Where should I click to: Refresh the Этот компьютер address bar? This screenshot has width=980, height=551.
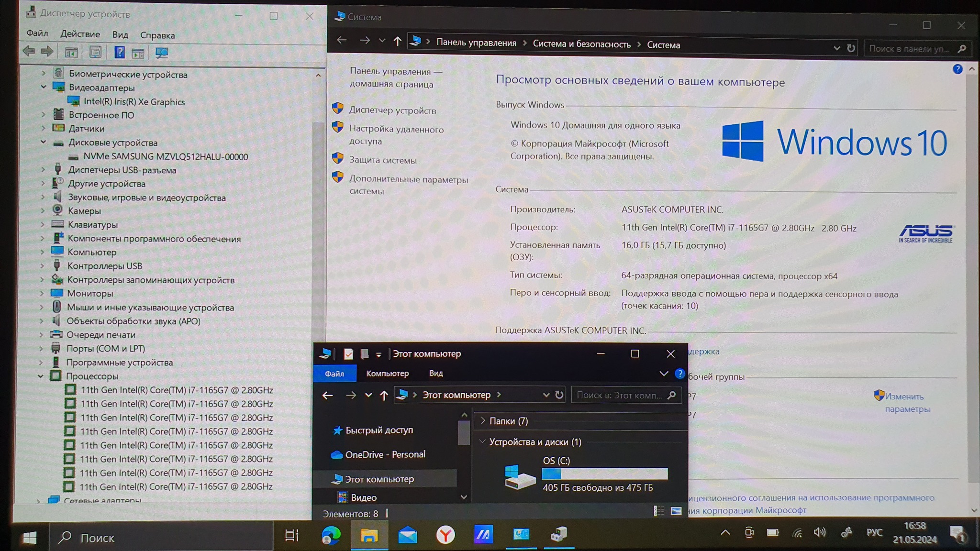(x=559, y=395)
